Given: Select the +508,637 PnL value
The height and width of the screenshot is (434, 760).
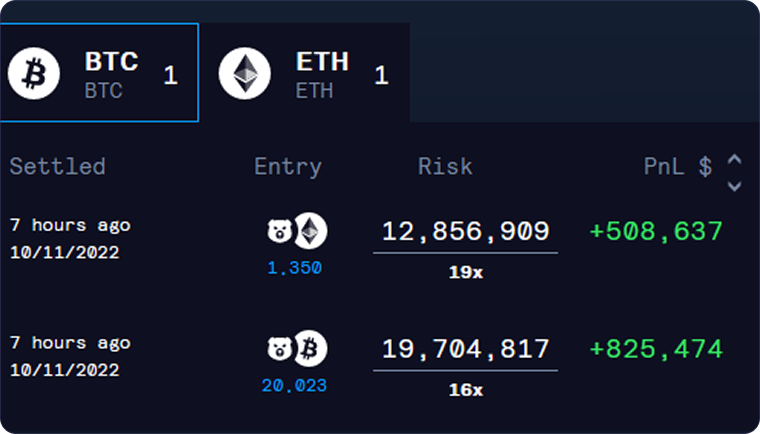Looking at the screenshot, I should pos(656,232).
